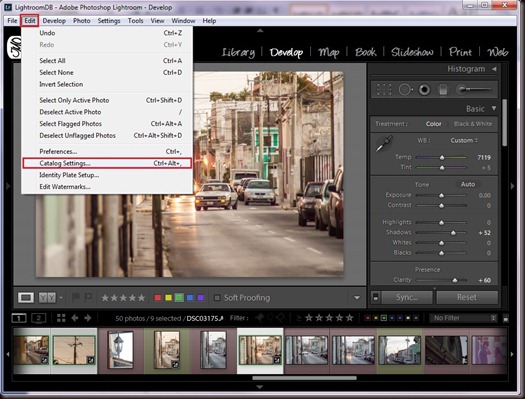The image size is (525, 399).
Task: Show the left panel group
Action: 8,186
